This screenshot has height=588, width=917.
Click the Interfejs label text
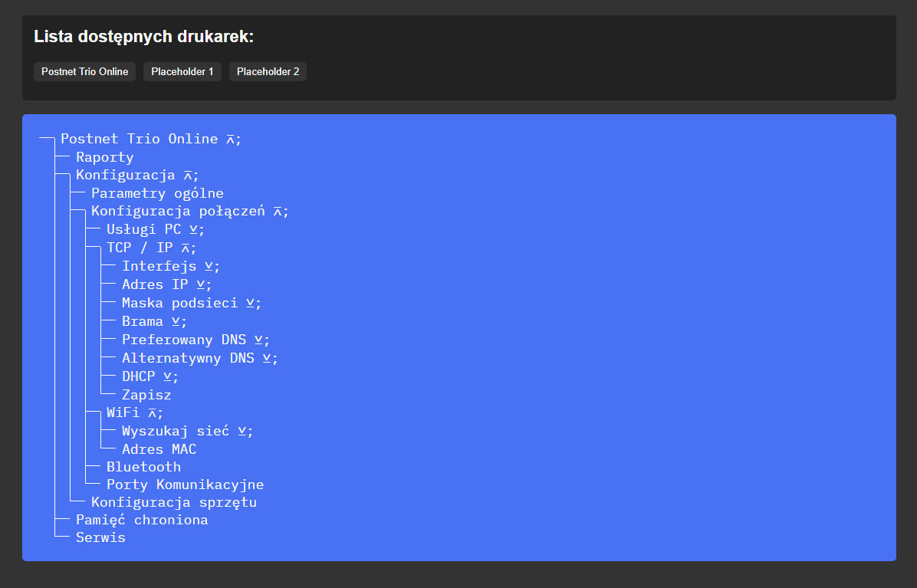[159, 267]
